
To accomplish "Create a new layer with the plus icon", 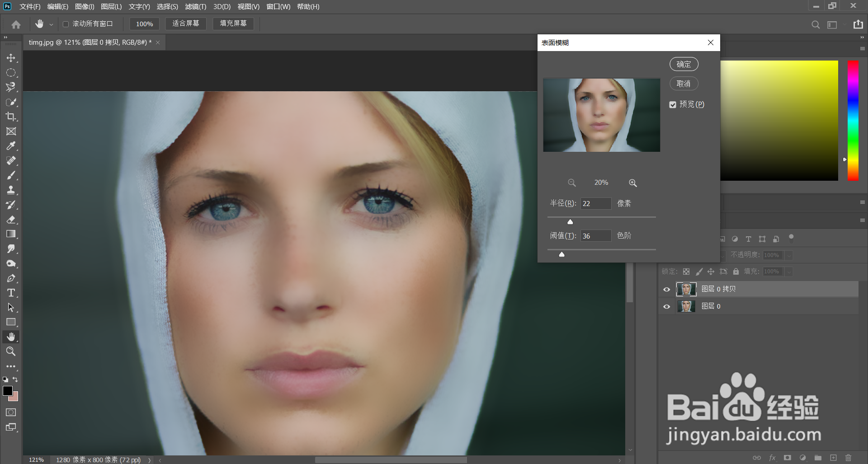I will click(x=833, y=458).
